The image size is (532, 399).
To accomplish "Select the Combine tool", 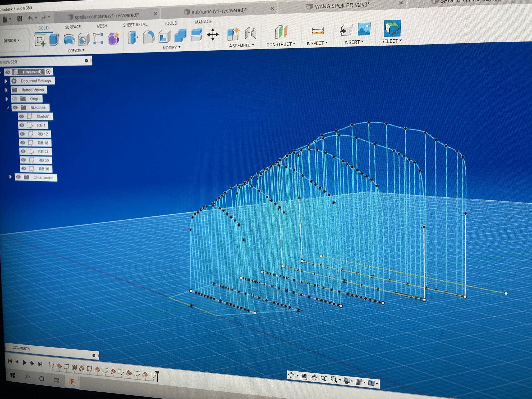I will pos(180,35).
